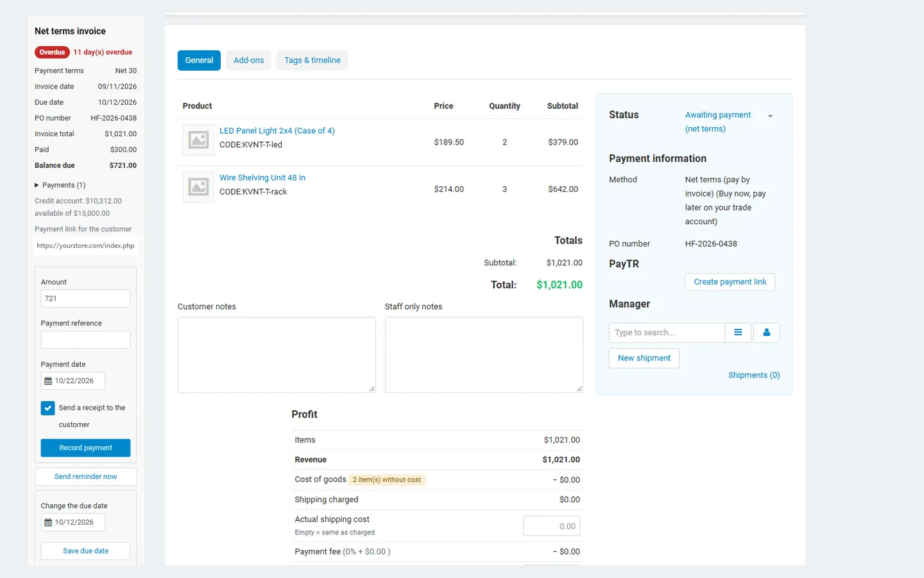Focus the Amount input field
This screenshot has height=578, width=924.
(85, 299)
